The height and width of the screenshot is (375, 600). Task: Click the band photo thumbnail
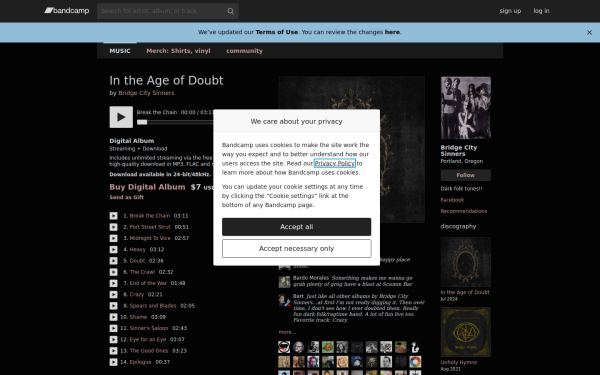pyautogui.click(x=465, y=108)
